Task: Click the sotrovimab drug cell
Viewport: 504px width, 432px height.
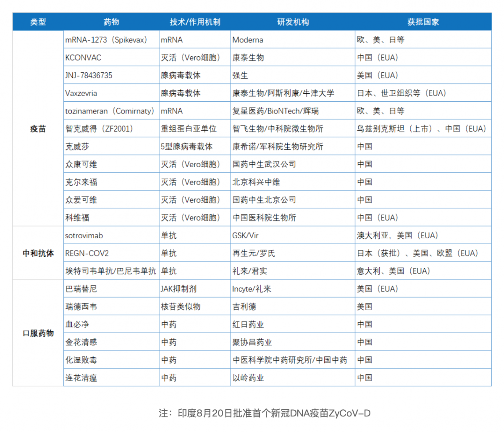Action: click(111, 235)
